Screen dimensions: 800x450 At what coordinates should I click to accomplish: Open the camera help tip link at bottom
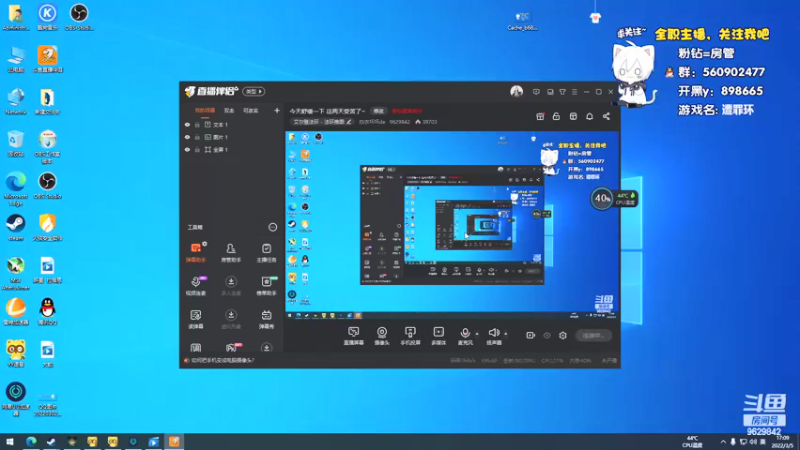coord(223,360)
